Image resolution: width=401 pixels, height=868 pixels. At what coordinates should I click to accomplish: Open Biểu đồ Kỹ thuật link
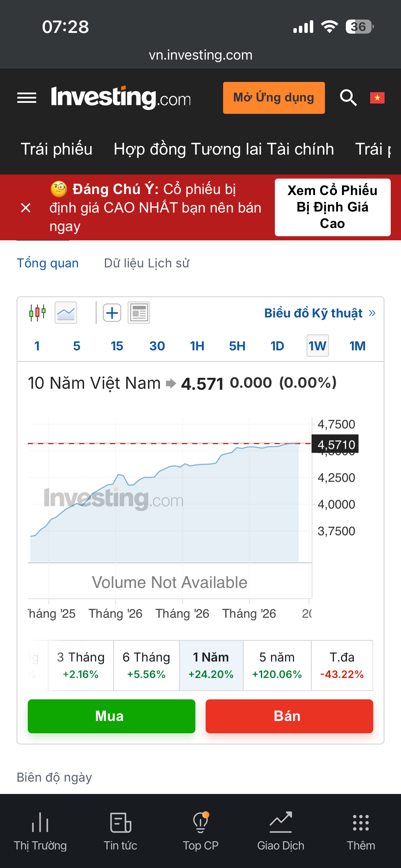tap(320, 313)
